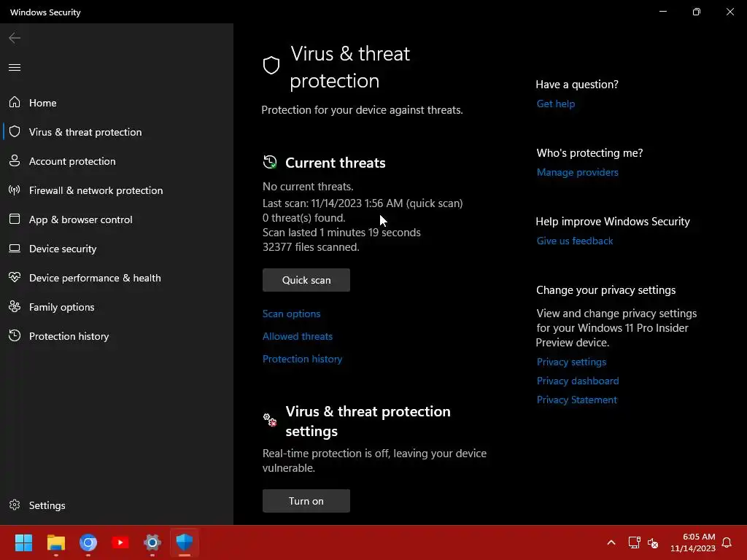Click the Home house icon in sidebar
This screenshot has height=560, width=747.
coord(15,102)
